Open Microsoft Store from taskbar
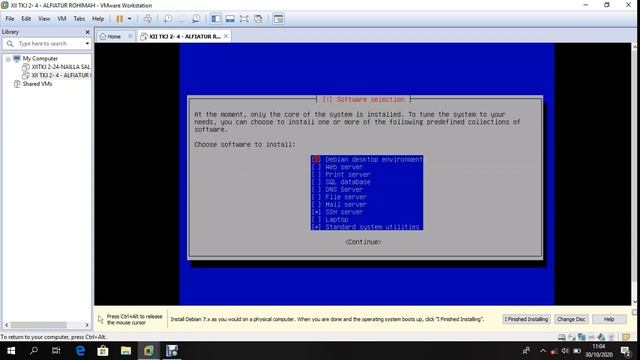This screenshot has height=360, width=640. [103, 351]
